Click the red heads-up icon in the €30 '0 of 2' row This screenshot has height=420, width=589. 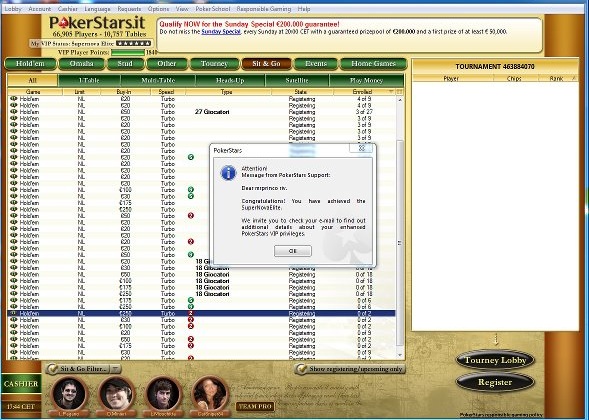[x=191, y=320]
